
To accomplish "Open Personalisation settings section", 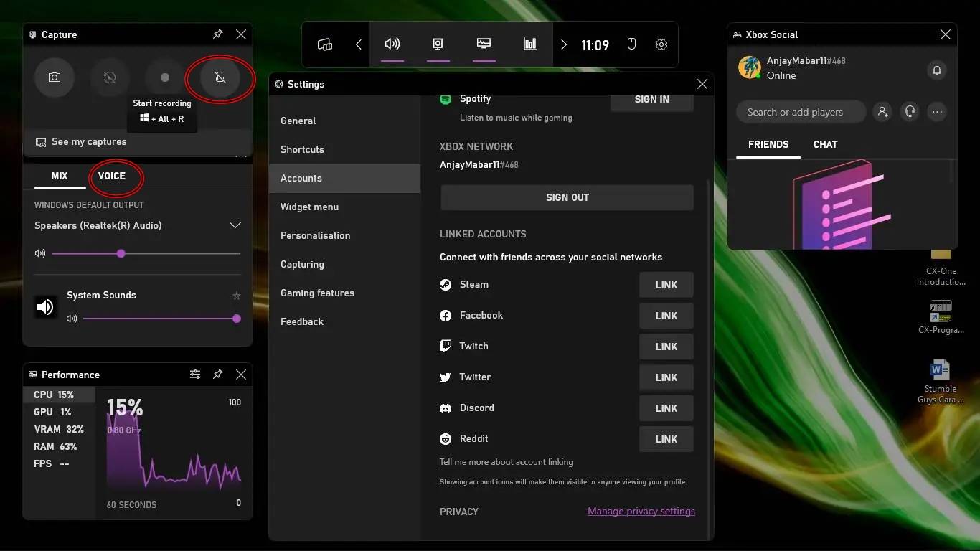I will point(344,236).
